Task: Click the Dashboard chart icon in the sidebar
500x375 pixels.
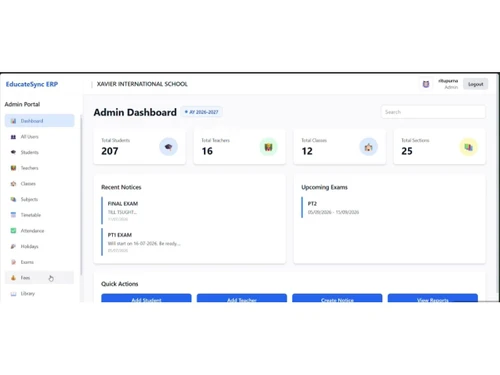Action: click(13, 121)
